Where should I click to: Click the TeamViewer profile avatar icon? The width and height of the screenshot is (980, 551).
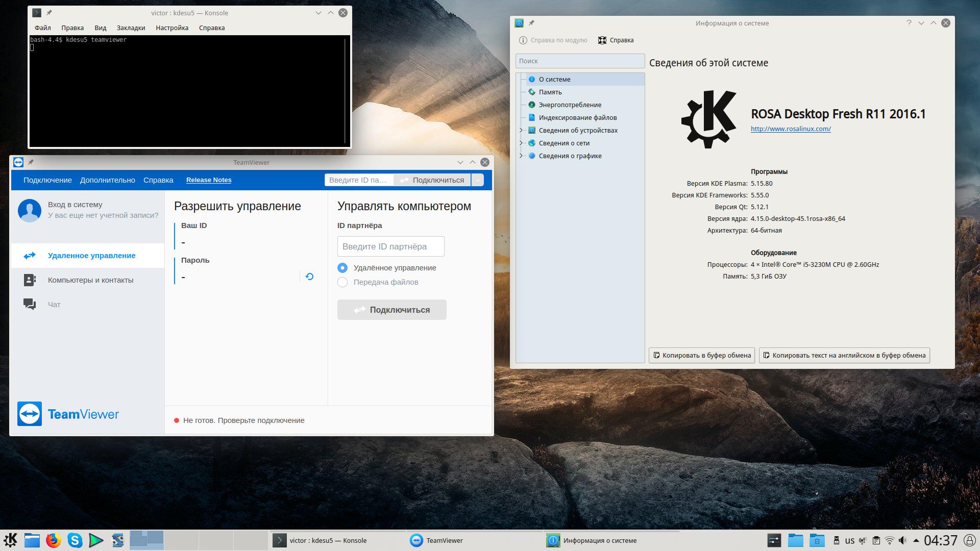point(30,210)
